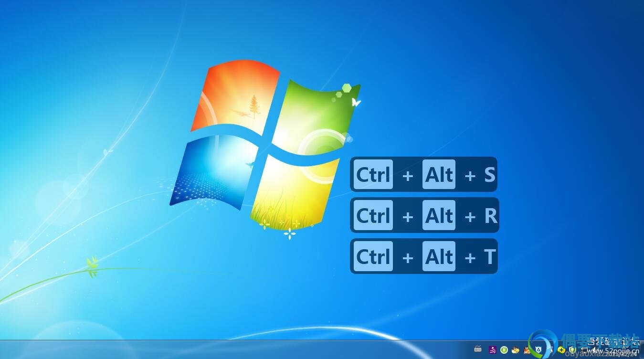The height and width of the screenshot is (359, 644).
Task: Click the blue shield letter-A tray icon
Action: [538, 350]
